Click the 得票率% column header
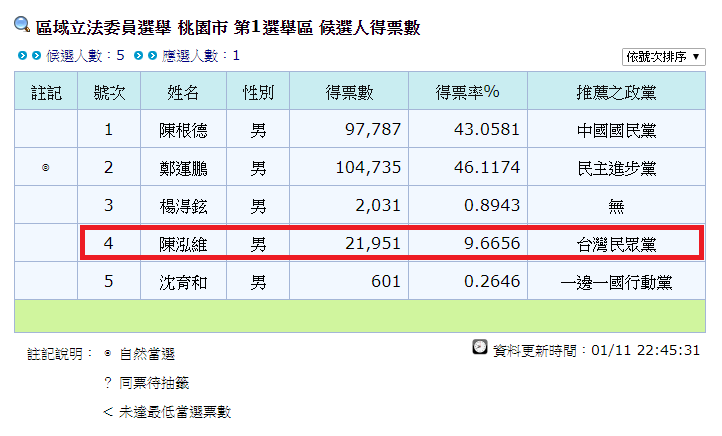Viewport: 722px width, 436px height. (468, 93)
